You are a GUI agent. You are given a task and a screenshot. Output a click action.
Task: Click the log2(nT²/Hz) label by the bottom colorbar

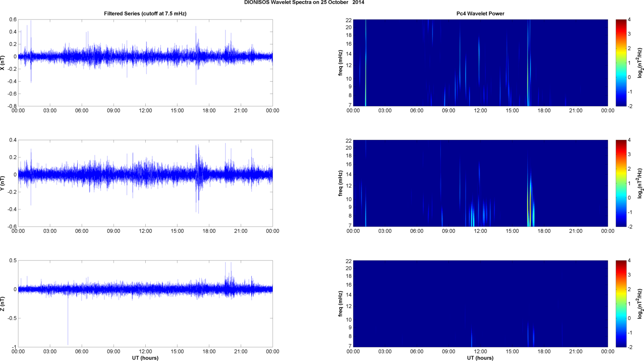pyautogui.click(x=640, y=304)
